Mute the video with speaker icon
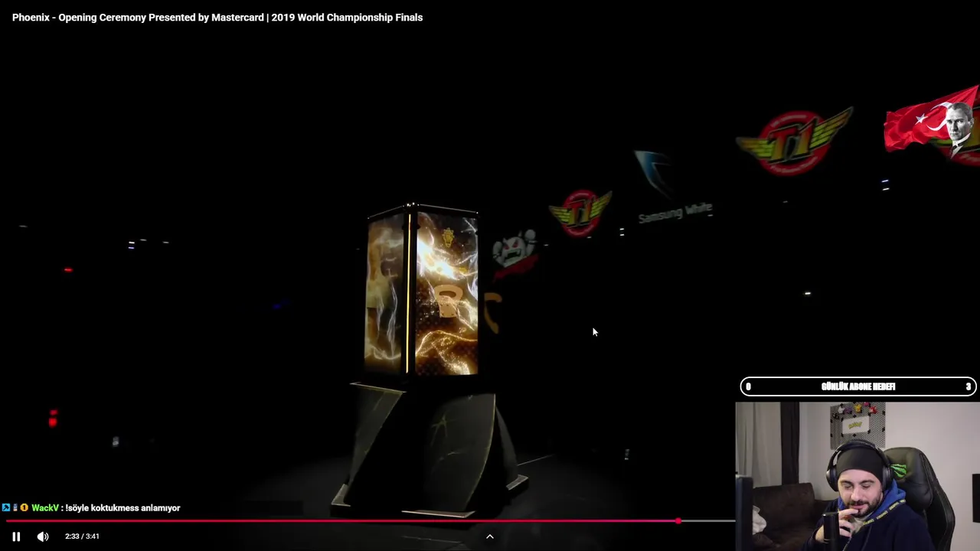Viewport: 980px width, 551px height. pos(43,536)
